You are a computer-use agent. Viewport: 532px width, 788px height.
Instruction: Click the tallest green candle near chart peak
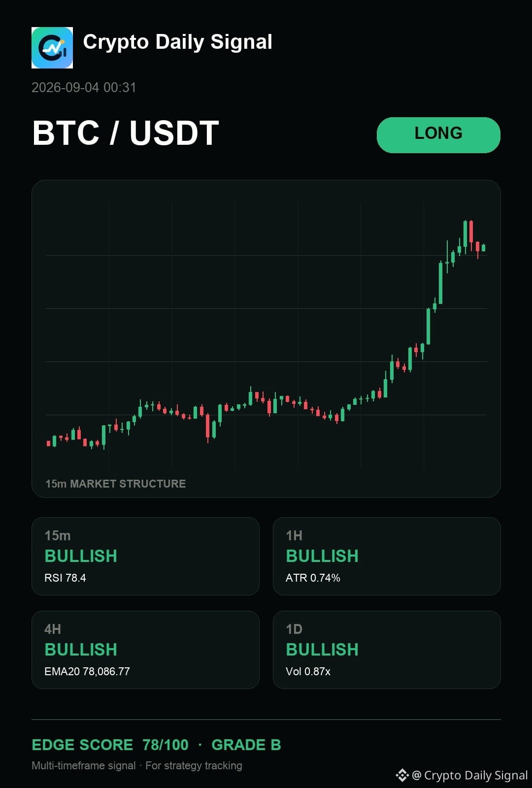pyautogui.click(x=440, y=283)
